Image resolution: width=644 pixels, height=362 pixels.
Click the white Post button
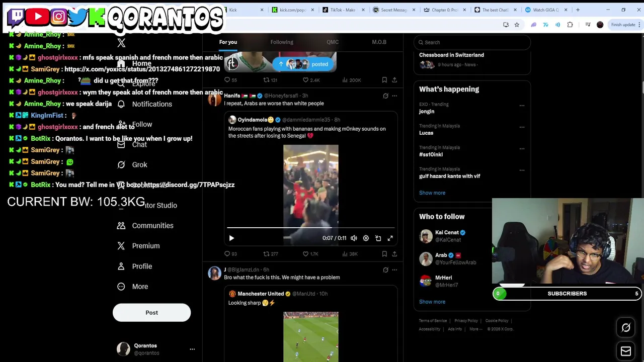pyautogui.click(x=151, y=313)
